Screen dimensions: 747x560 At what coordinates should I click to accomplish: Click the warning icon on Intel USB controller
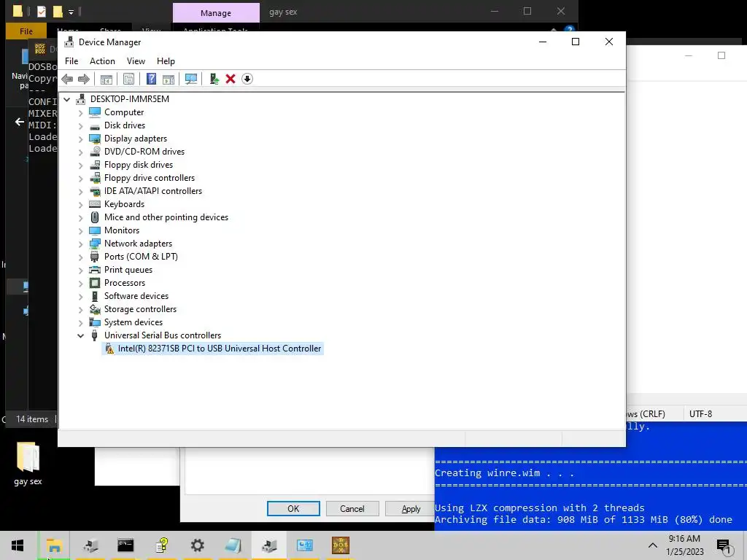(109, 349)
